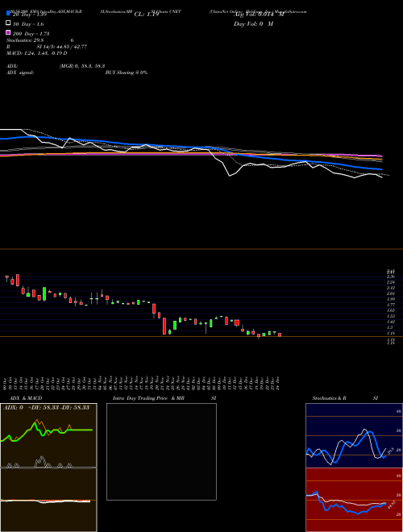The width and height of the screenshot is (403, 532).
Task: Click the tall red candlestick at the 21 Nov drop
Action: click(164, 326)
